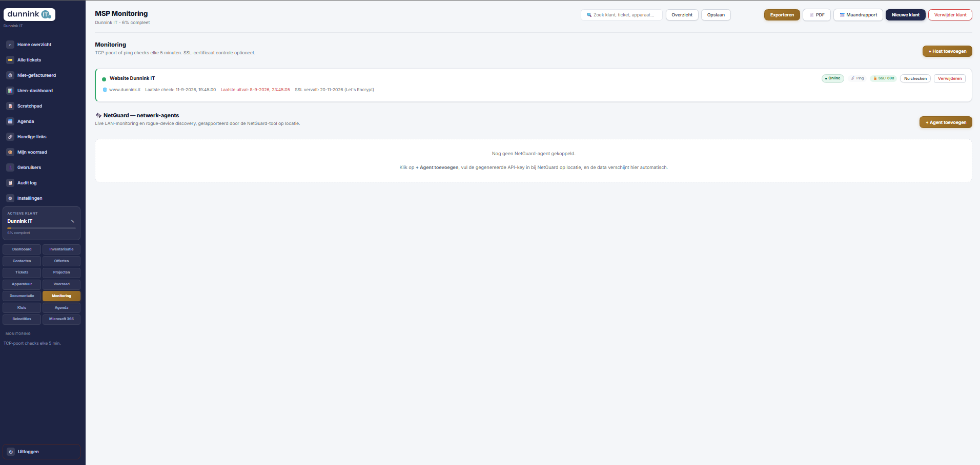The height and width of the screenshot is (465, 980).
Task: Click the Uitloggen power icon
Action: click(11, 452)
